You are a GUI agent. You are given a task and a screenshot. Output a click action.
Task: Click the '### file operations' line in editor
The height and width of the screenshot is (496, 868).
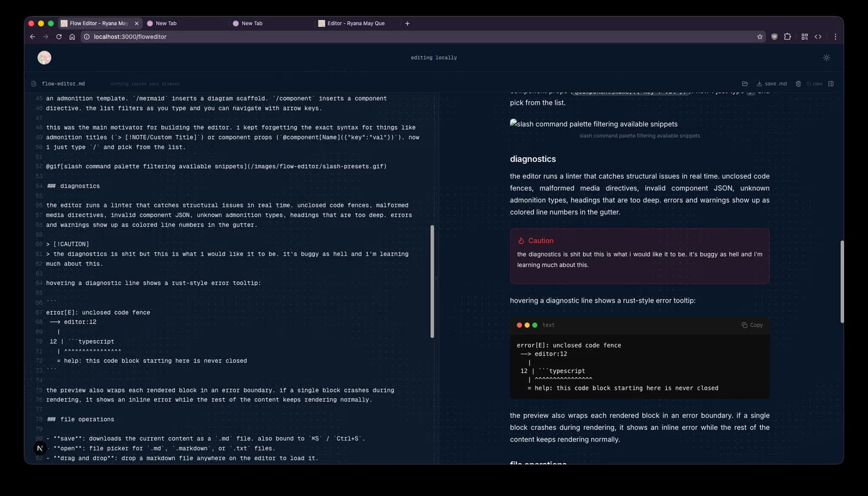tap(80, 419)
